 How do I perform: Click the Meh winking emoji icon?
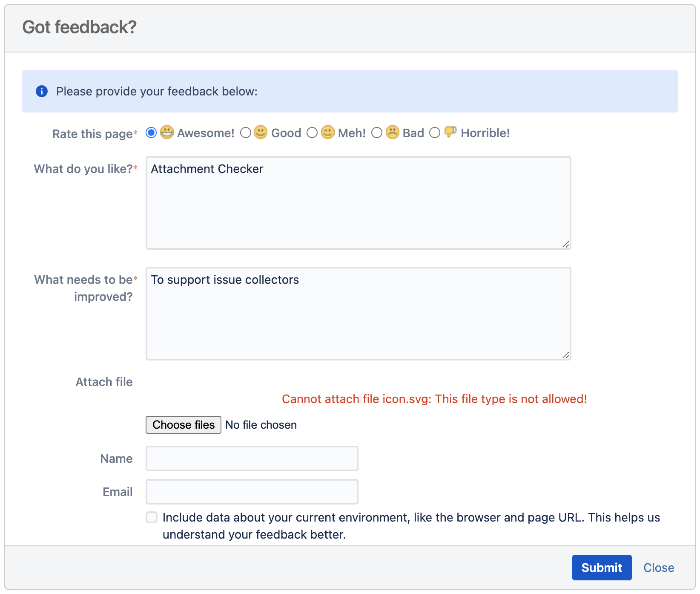(x=327, y=133)
